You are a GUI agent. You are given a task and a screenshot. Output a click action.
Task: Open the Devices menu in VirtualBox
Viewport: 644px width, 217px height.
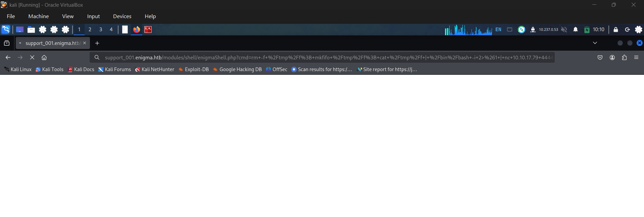[122, 16]
